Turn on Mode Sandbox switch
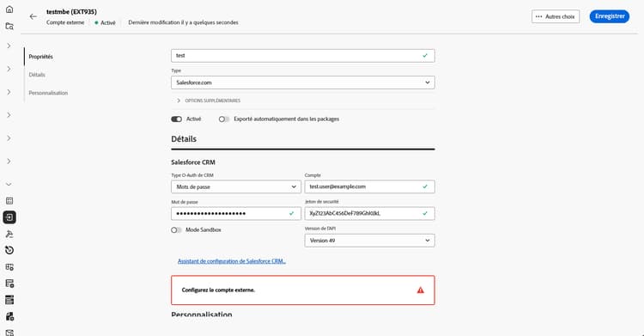644x336 pixels. pos(176,230)
